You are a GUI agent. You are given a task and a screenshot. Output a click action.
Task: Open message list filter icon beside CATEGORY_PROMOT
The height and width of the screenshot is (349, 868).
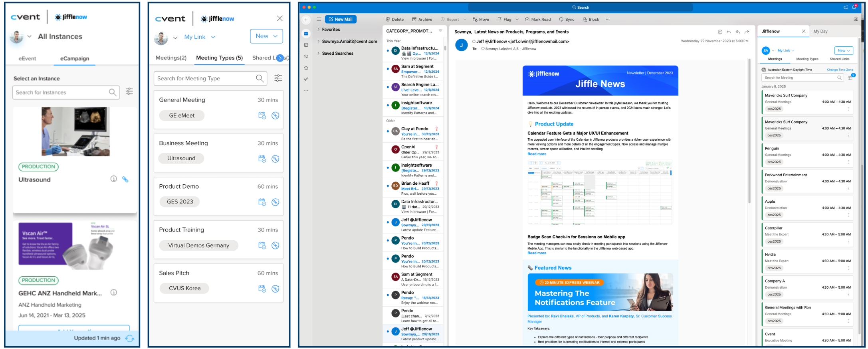(440, 31)
